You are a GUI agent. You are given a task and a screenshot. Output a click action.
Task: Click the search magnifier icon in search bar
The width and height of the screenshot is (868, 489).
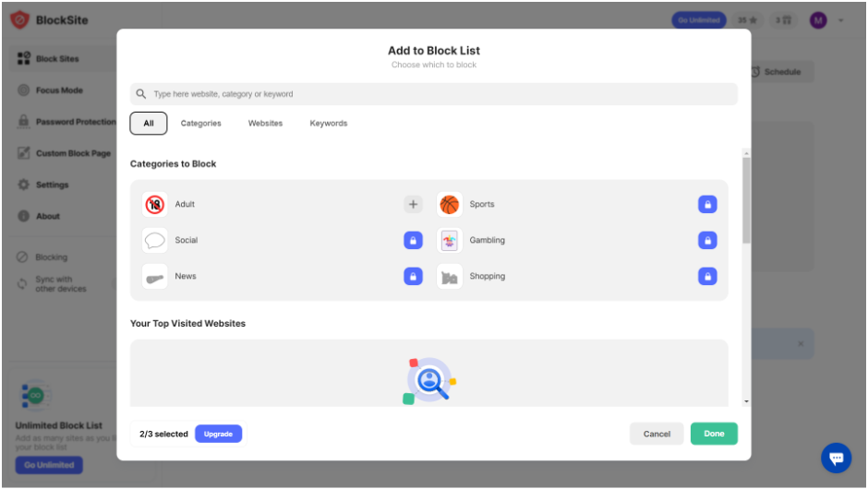pos(141,94)
